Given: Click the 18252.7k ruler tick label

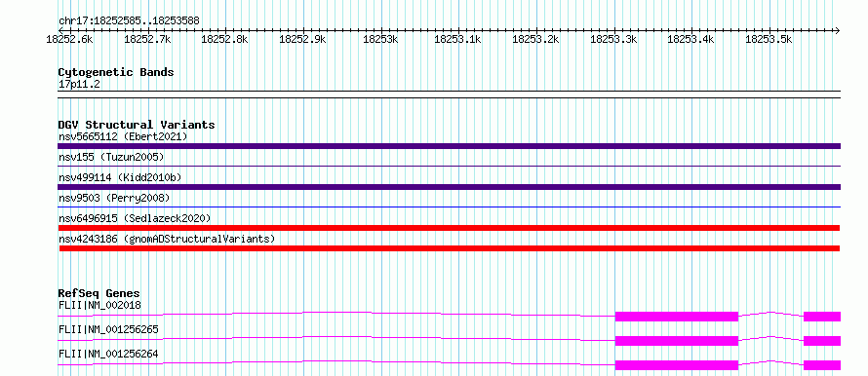Looking at the screenshot, I should pyautogui.click(x=147, y=39).
